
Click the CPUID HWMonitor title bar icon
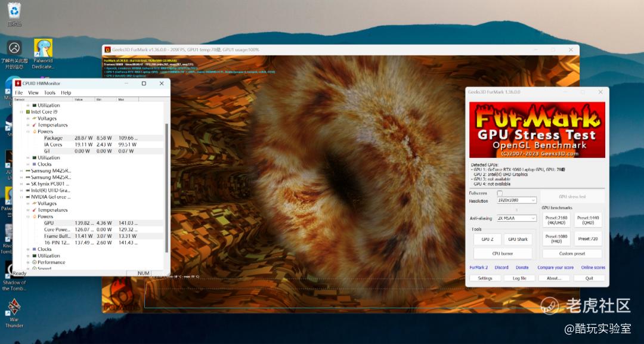click(x=18, y=83)
